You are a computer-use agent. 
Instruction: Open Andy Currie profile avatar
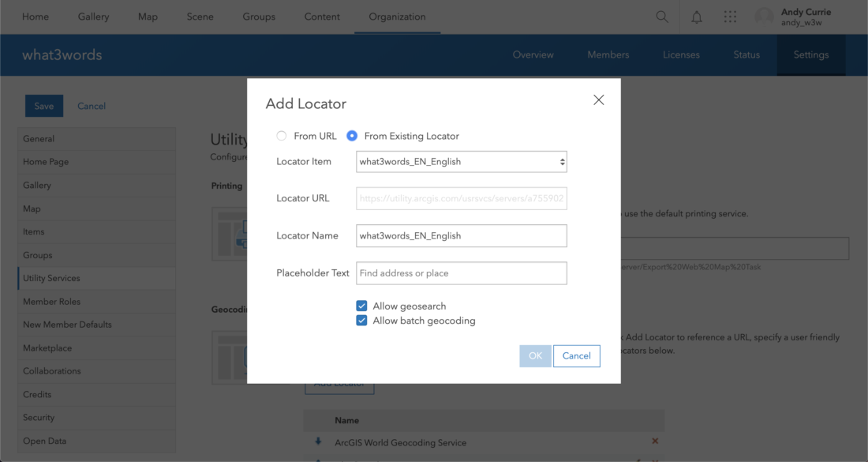pos(764,17)
